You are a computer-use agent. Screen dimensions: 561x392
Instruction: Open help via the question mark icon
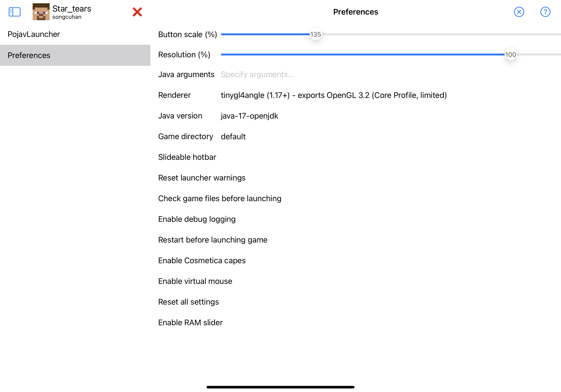pyautogui.click(x=545, y=12)
